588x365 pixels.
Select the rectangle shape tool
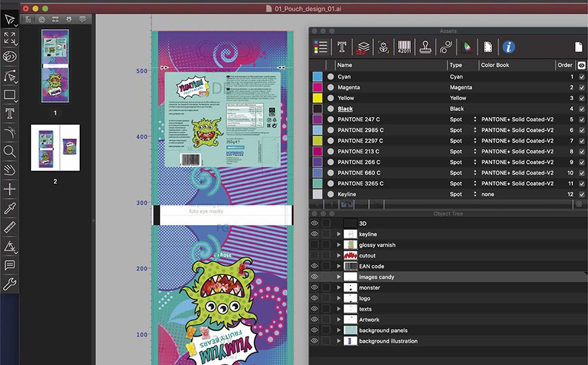[9, 95]
